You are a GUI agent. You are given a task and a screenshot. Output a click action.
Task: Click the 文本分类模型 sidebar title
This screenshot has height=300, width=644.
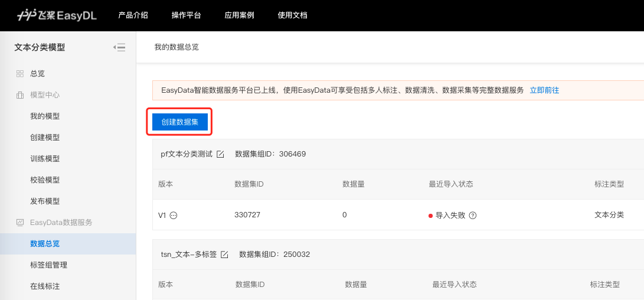[40, 47]
